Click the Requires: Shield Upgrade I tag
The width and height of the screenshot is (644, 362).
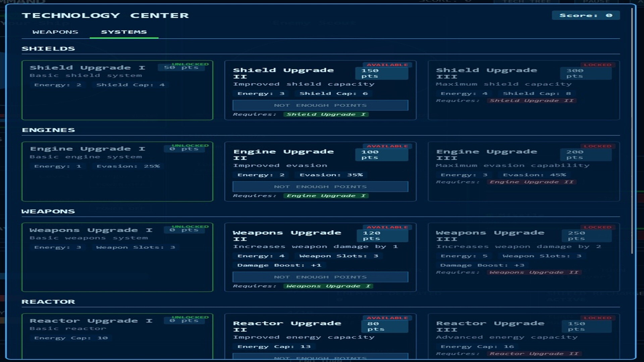click(326, 114)
